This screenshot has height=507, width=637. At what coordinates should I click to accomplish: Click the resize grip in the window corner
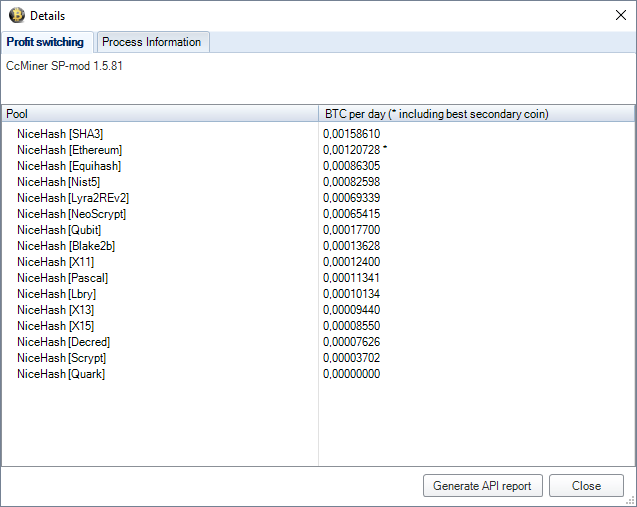point(630,501)
